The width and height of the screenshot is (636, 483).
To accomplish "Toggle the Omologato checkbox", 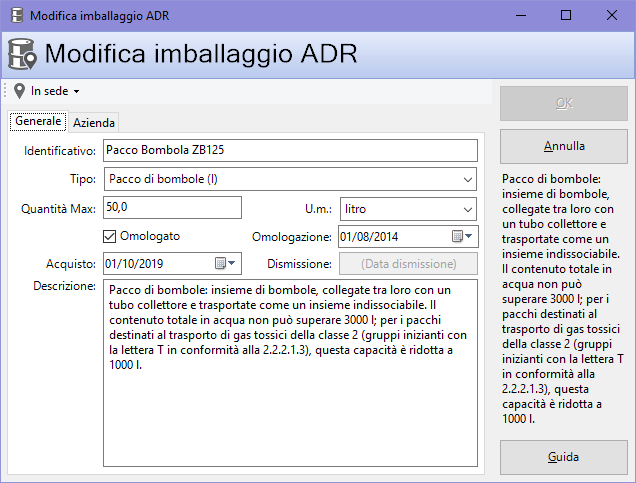I will pos(111,237).
